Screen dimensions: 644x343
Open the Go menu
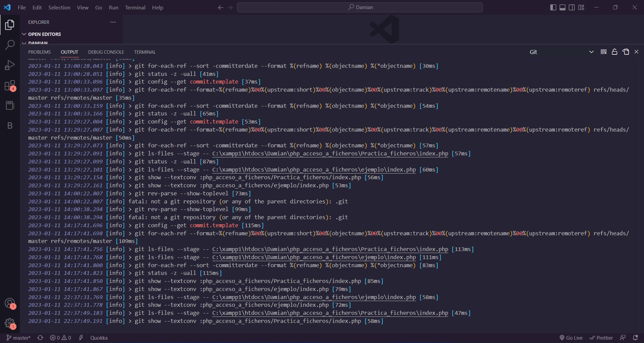point(99,7)
